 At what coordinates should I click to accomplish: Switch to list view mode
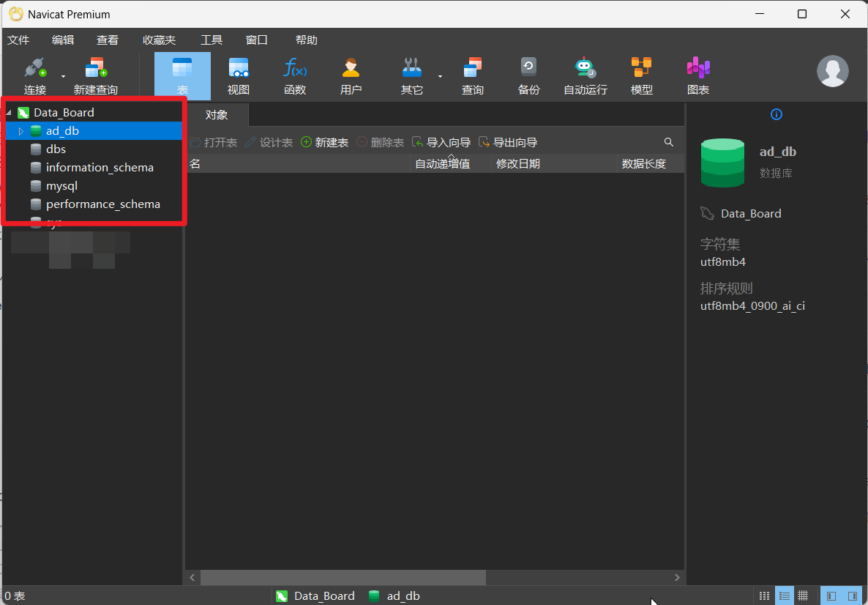[x=784, y=596]
